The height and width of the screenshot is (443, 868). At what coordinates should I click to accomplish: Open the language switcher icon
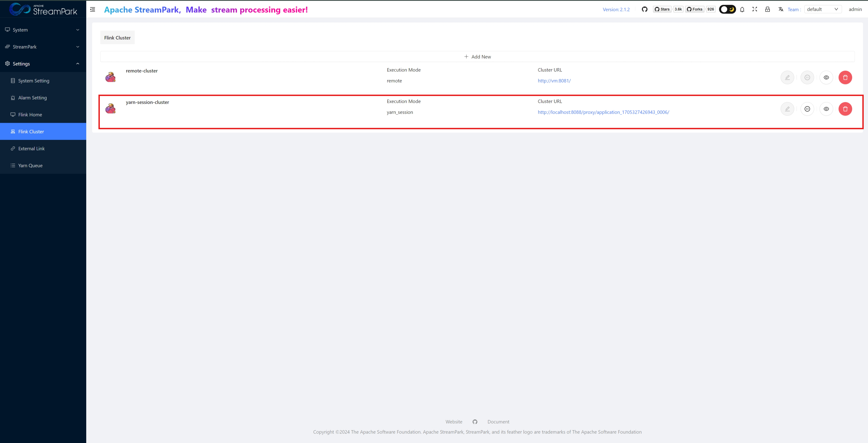pyautogui.click(x=780, y=9)
